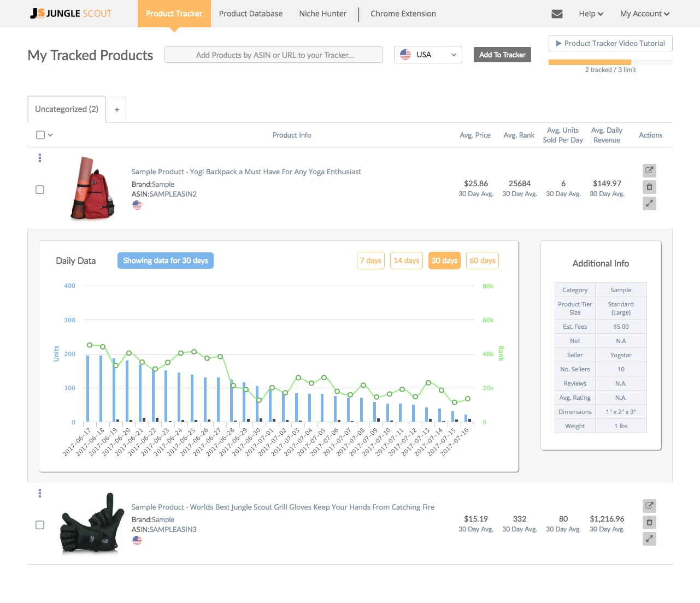Open the Grill Gloves product title
This screenshot has height=603, width=700.
pyautogui.click(x=283, y=507)
